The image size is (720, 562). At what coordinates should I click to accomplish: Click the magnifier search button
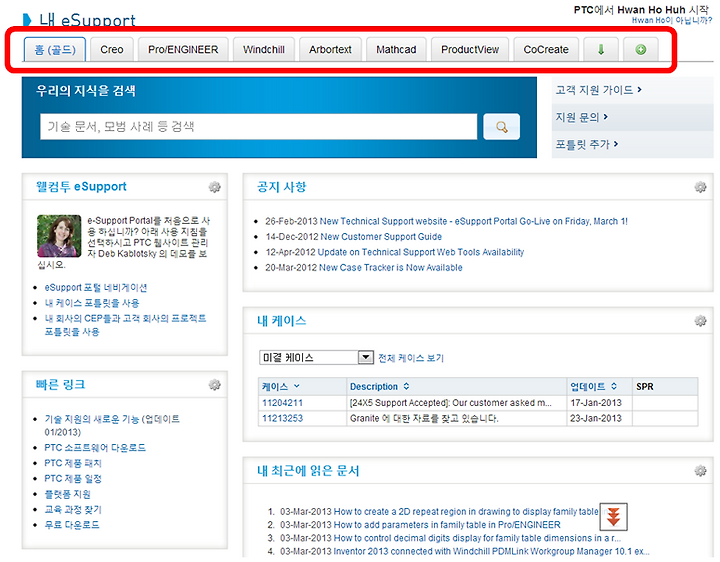(x=501, y=126)
